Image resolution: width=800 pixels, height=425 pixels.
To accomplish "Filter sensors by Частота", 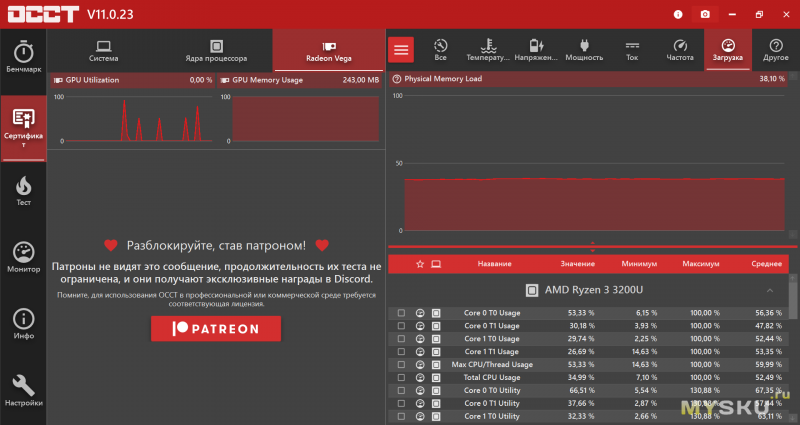I will (680, 49).
